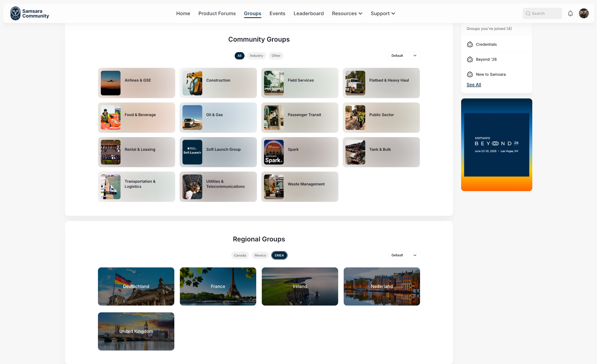Open the Passenger Transit group card
The height and width of the screenshot is (364, 597).
click(300, 118)
